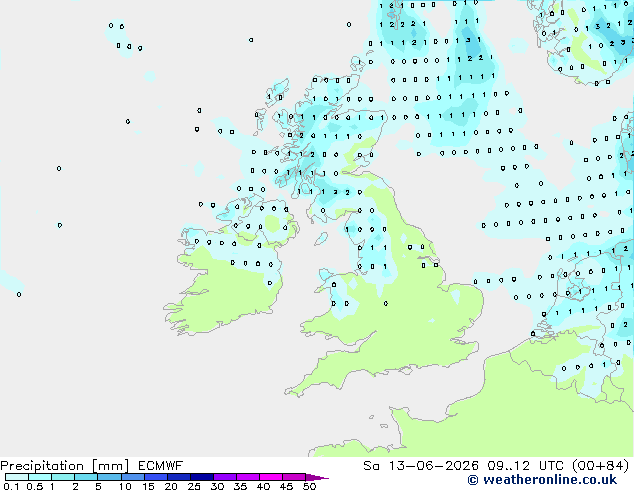634x490 pixels.
Task: Click the "40" legend scale label
Action: pyautogui.click(x=263, y=486)
